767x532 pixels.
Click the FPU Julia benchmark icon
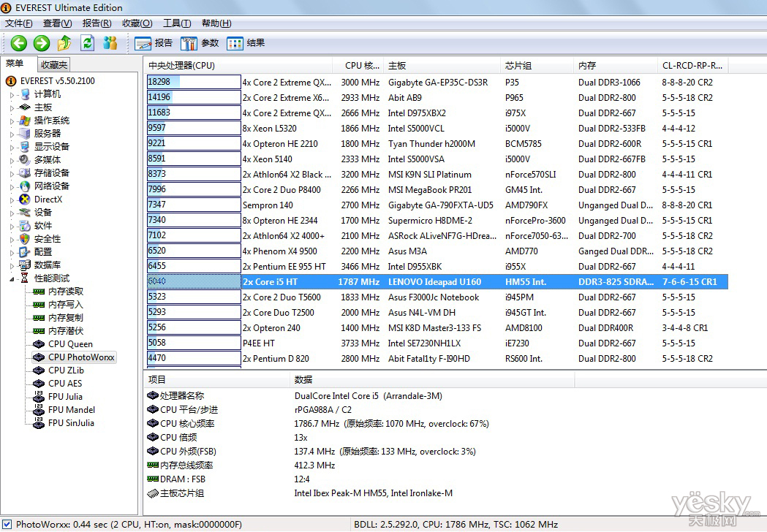[39, 397]
